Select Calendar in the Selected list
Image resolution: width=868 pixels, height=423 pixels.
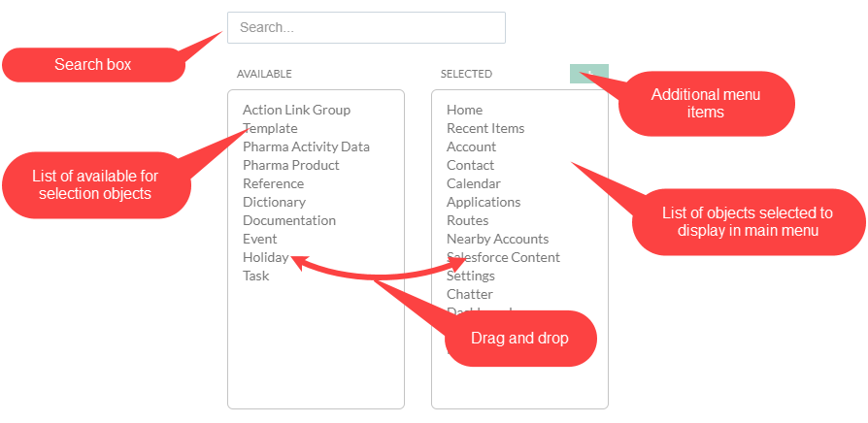pyautogui.click(x=473, y=183)
